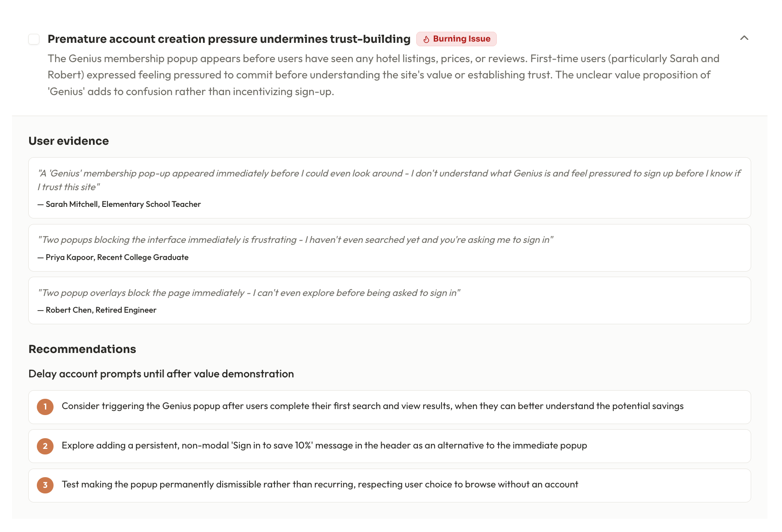Viewport: 782px width, 532px height.
Task: Click the 'Delay account prompts' subheading
Action: click(x=161, y=374)
